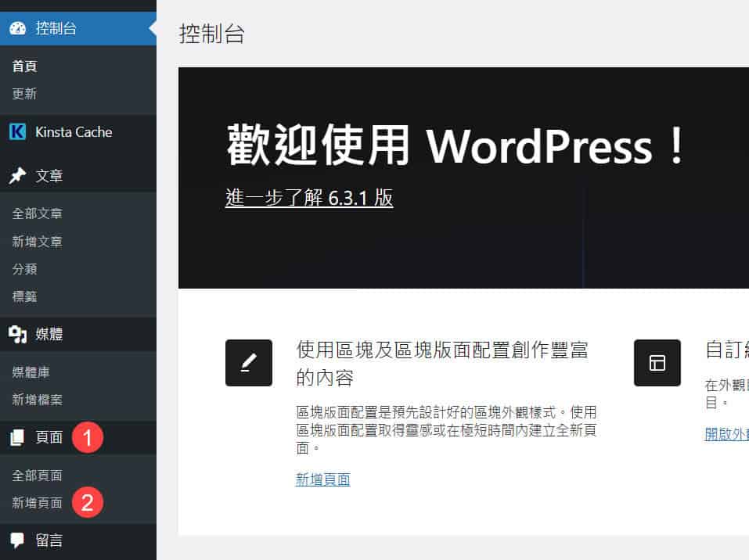Click the dashboard gauge icon beside 控制台
This screenshot has height=560, width=749.
pos(18,28)
